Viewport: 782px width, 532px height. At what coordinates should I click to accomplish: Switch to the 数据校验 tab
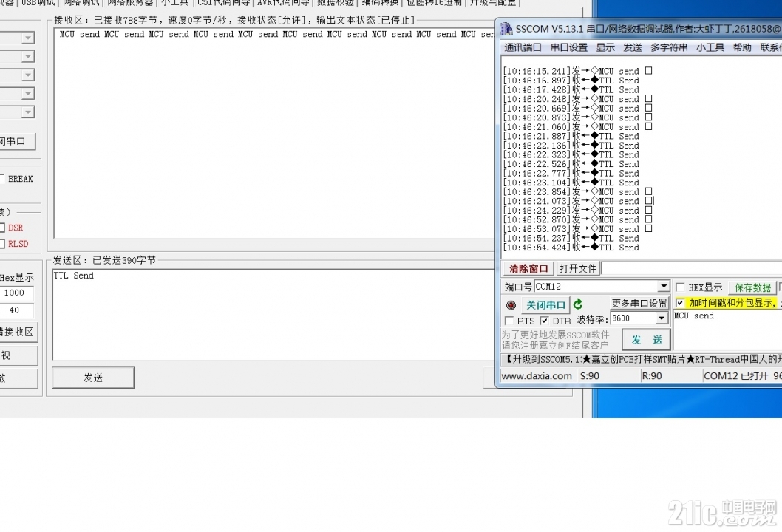[336, 3]
